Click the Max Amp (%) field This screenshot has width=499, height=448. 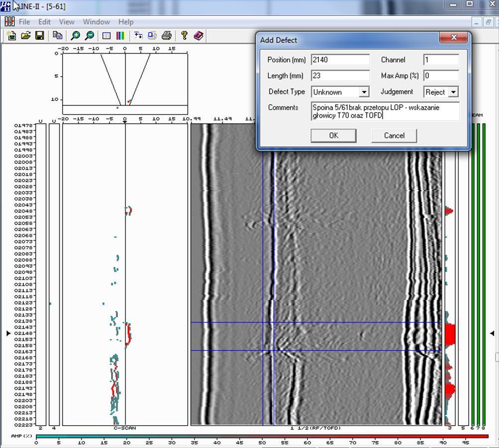click(x=441, y=76)
